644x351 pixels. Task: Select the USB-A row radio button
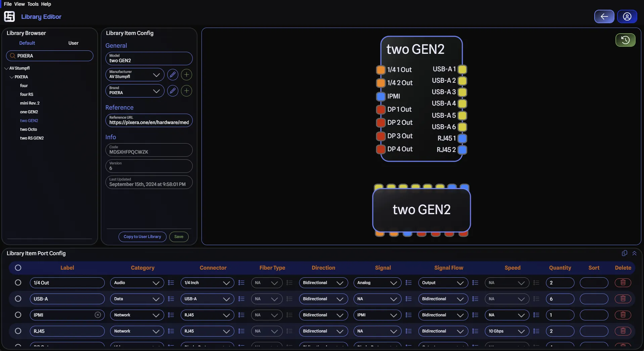click(x=18, y=299)
